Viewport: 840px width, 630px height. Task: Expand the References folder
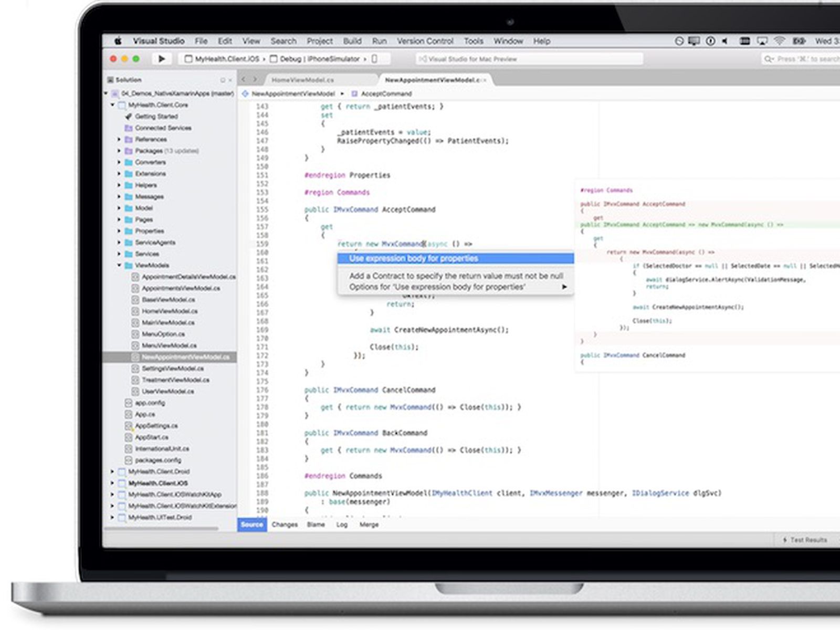coord(119,140)
